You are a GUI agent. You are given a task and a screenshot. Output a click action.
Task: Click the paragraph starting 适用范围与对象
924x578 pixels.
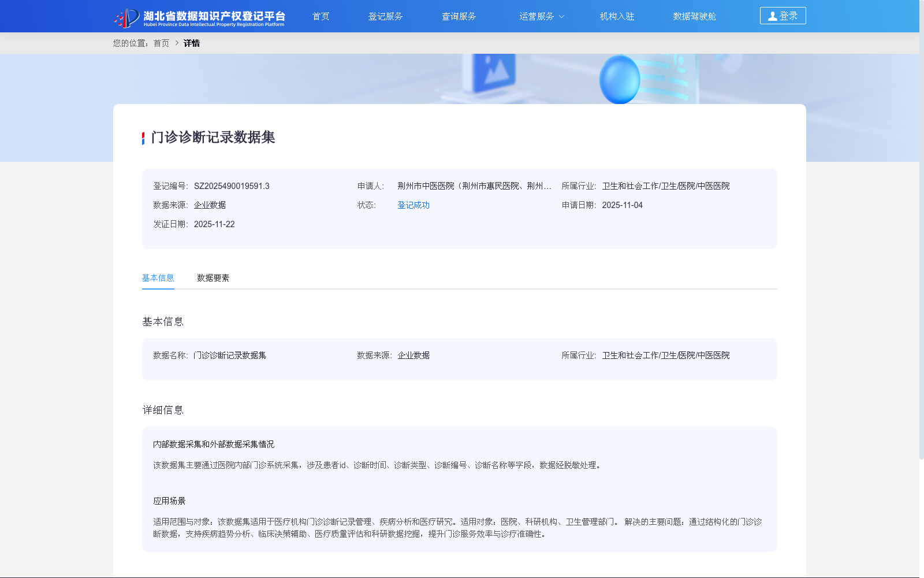click(457, 528)
